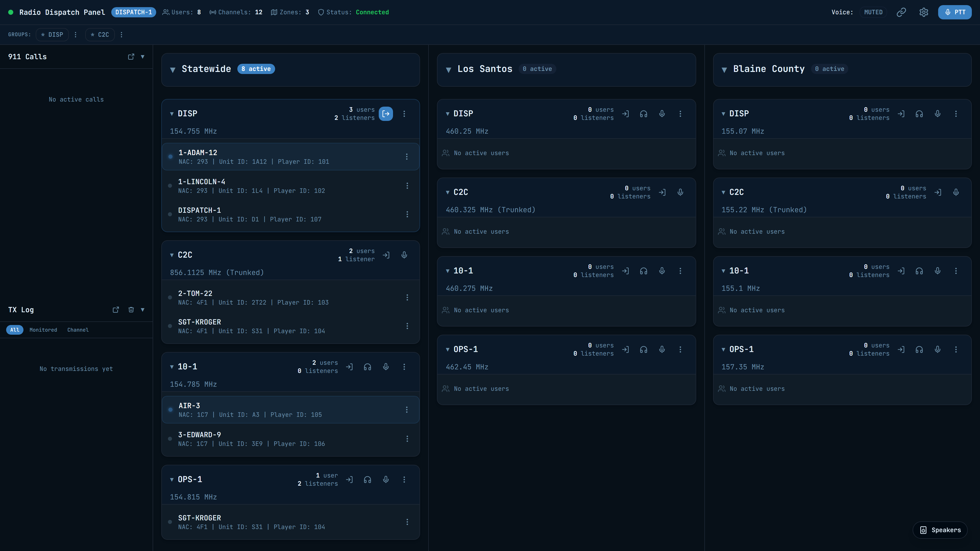Click microphone on Los Santos OPS-1
The width and height of the screenshot is (980, 551).
662,349
